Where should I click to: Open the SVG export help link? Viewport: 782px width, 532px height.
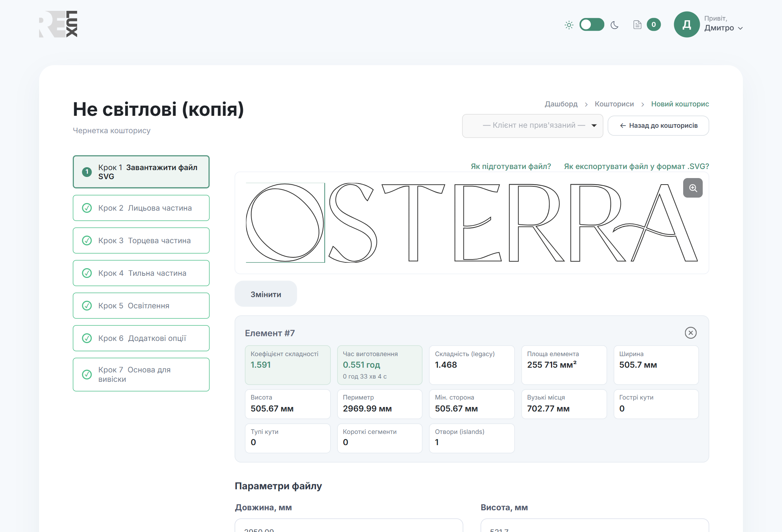click(636, 166)
